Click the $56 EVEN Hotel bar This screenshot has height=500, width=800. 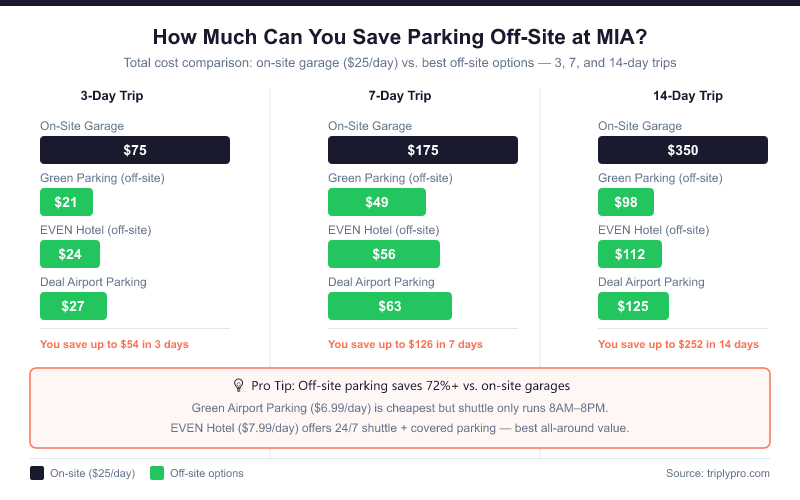click(383, 254)
